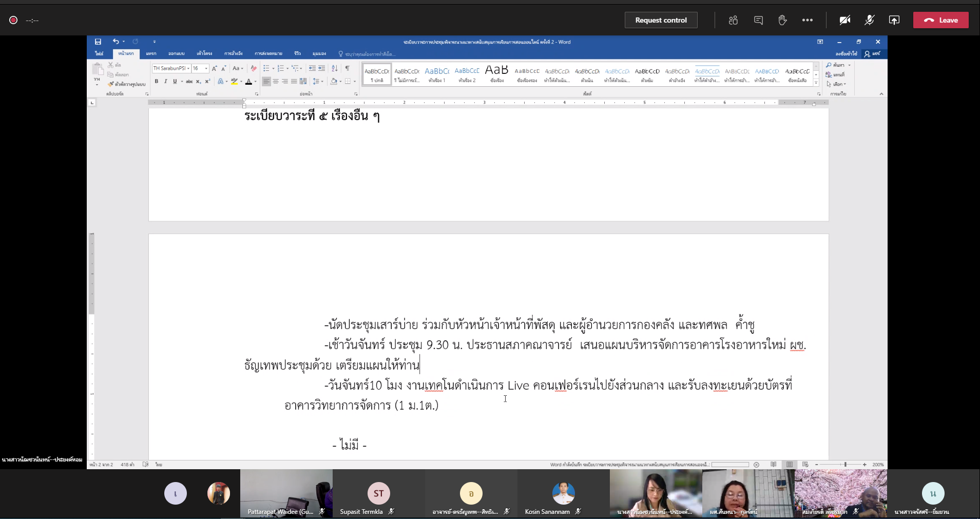Open the share content tray
The width and height of the screenshot is (980, 519).
click(894, 20)
